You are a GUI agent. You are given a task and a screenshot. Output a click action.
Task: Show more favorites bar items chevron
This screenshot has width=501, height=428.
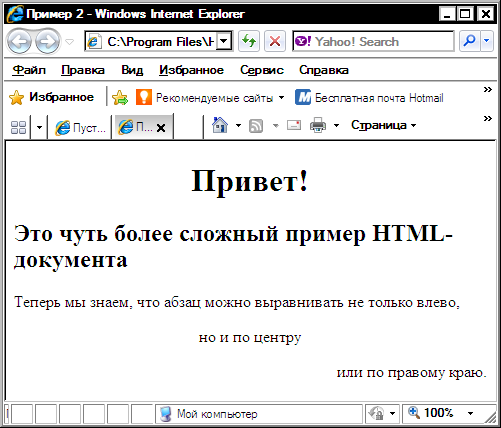pyautogui.click(x=488, y=89)
